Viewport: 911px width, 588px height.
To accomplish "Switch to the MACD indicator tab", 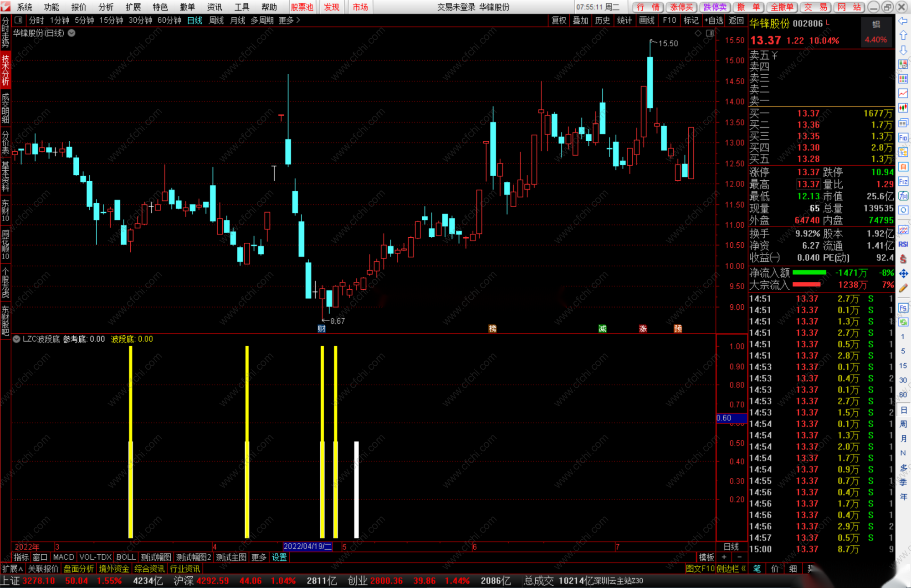I will click(63, 557).
